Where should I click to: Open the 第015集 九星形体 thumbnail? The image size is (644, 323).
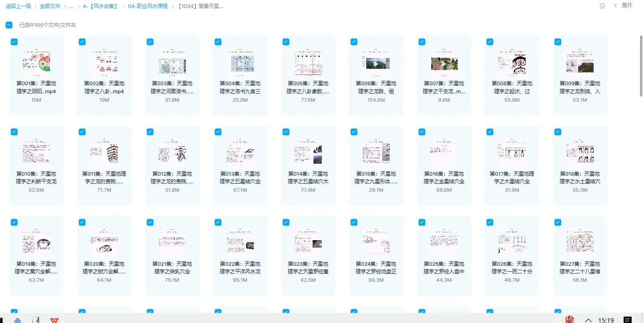click(376, 153)
